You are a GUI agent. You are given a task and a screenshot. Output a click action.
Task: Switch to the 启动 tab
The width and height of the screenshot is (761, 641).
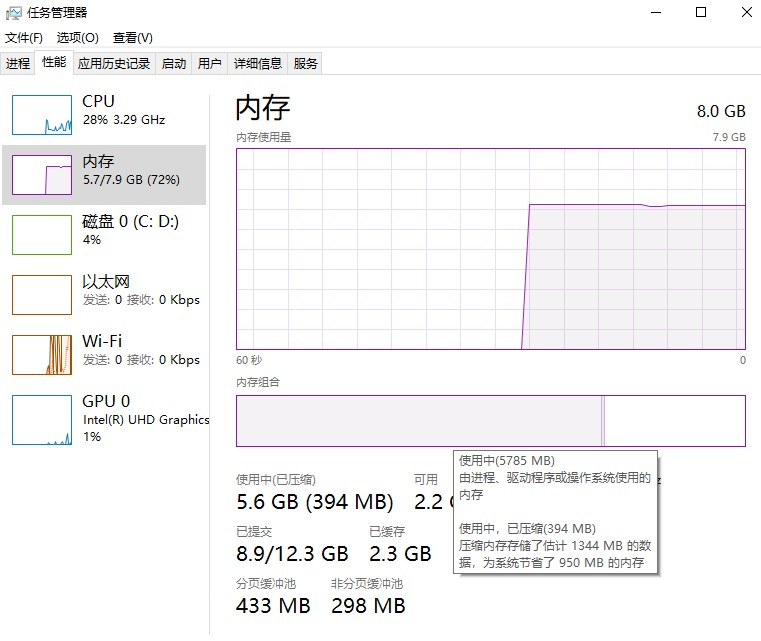[x=174, y=64]
